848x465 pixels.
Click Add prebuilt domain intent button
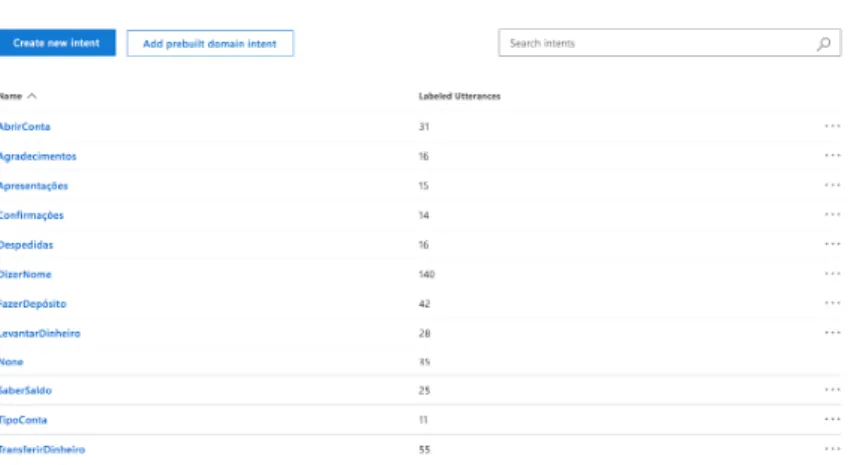tap(210, 44)
